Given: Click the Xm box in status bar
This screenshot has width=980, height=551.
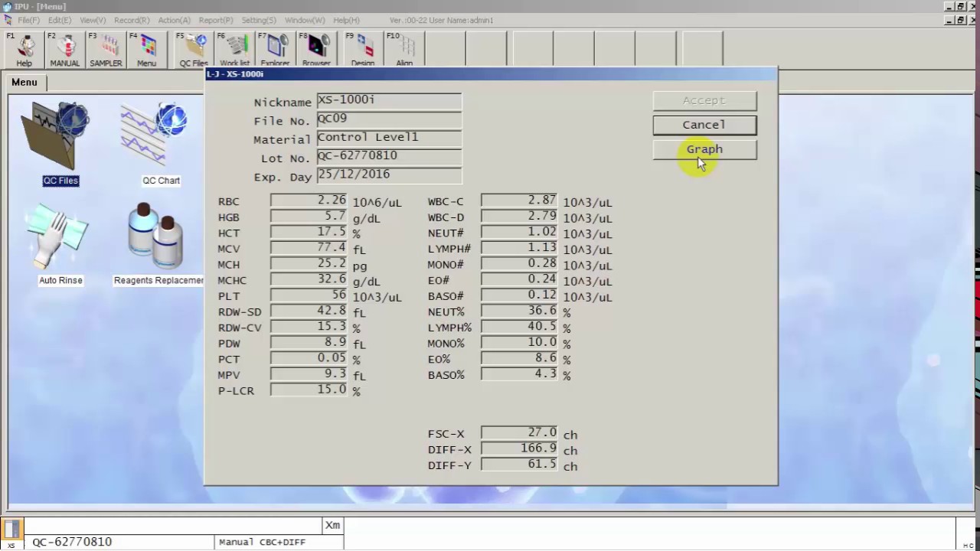Looking at the screenshot, I should (x=332, y=525).
